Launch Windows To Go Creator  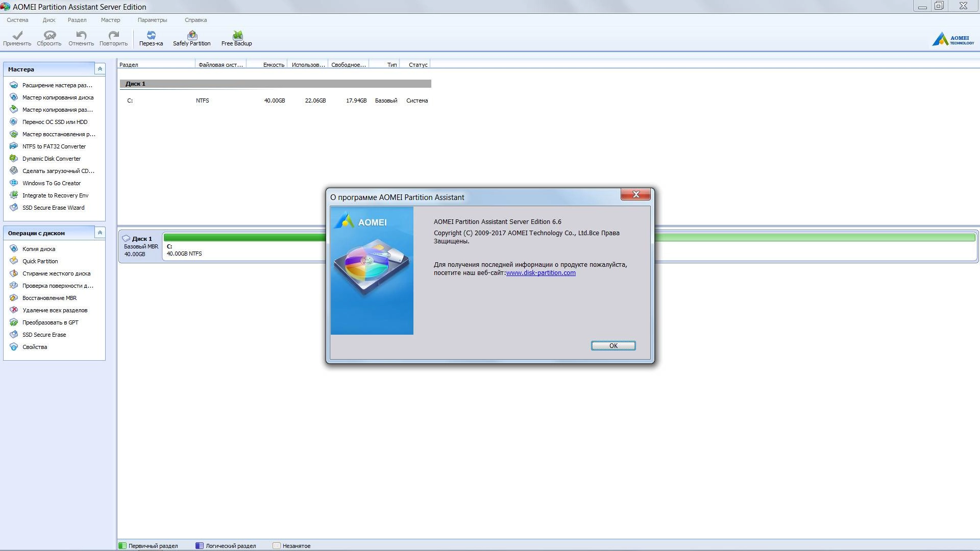pyautogui.click(x=45, y=183)
